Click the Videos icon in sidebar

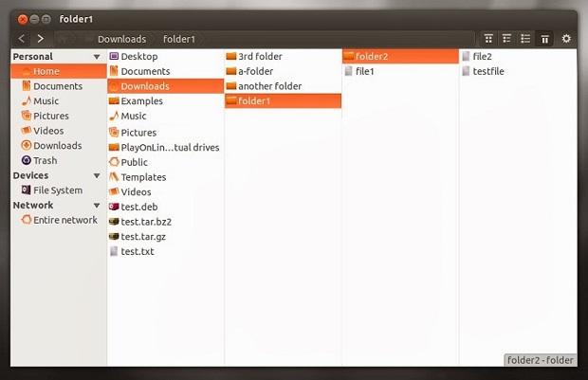[x=27, y=131]
